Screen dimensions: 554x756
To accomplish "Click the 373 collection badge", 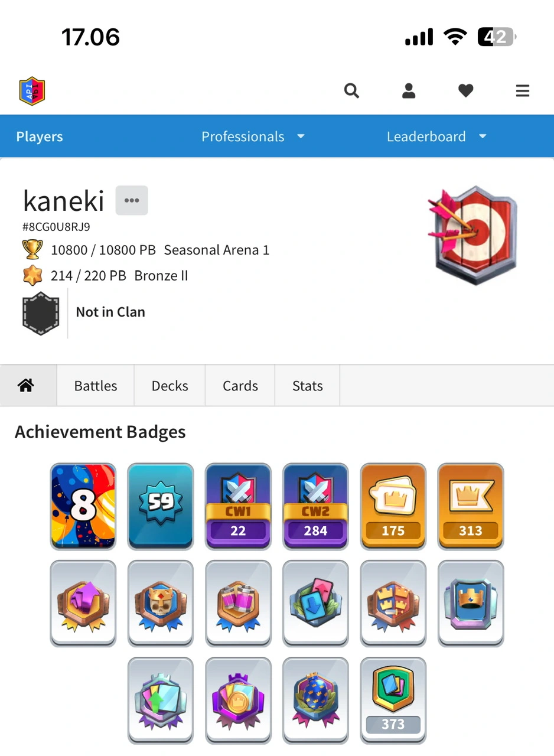I will (x=393, y=700).
